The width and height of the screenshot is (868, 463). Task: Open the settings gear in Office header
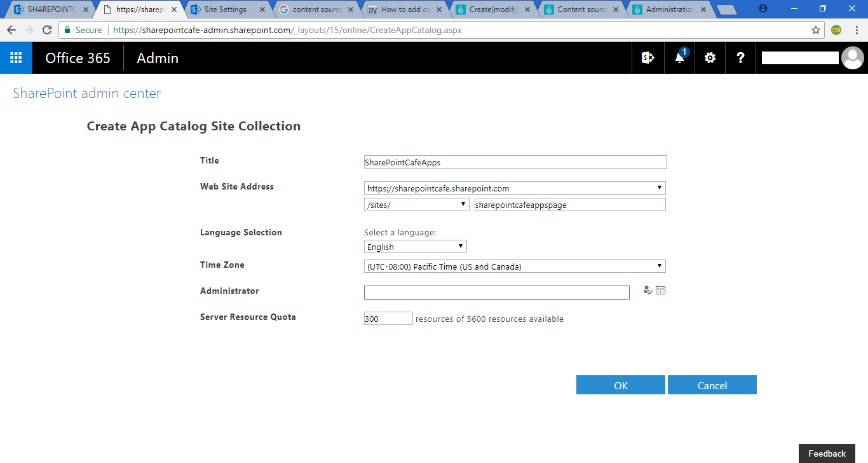710,58
